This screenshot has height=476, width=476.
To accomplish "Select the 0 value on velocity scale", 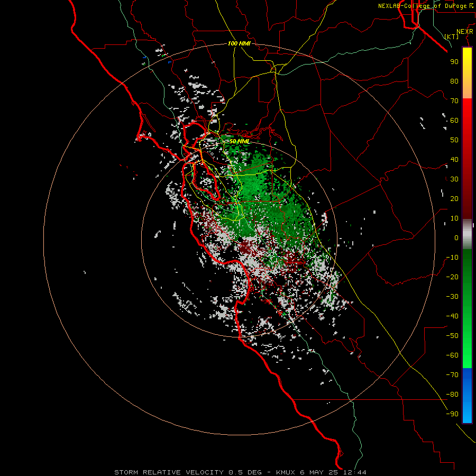I will [x=456, y=238].
